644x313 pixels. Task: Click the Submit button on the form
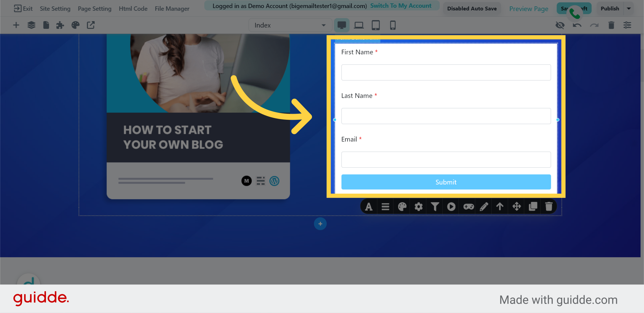446,182
